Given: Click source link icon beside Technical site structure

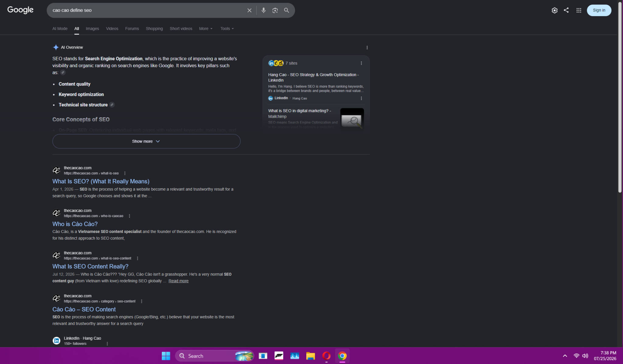Looking at the screenshot, I should 112,105.
